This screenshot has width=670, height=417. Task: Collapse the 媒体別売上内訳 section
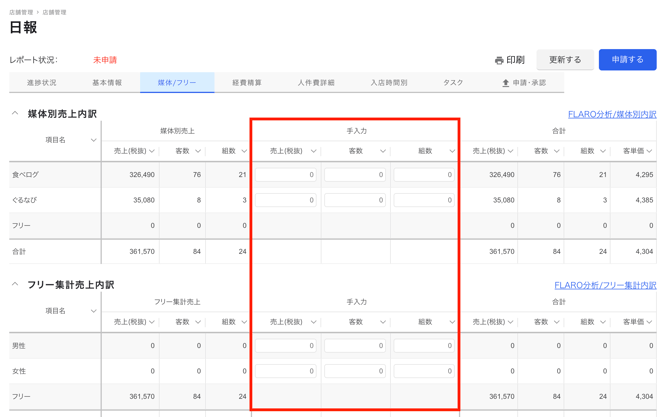pyautogui.click(x=15, y=114)
